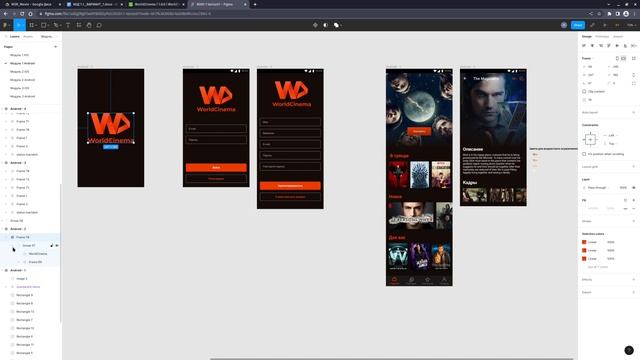Viewport: 640px width, 360px height.
Task: Select the Hand tool
Action: tap(89, 25)
